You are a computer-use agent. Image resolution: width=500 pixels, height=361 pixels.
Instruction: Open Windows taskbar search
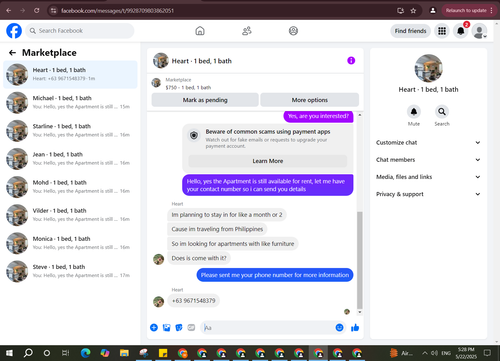click(28, 353)
